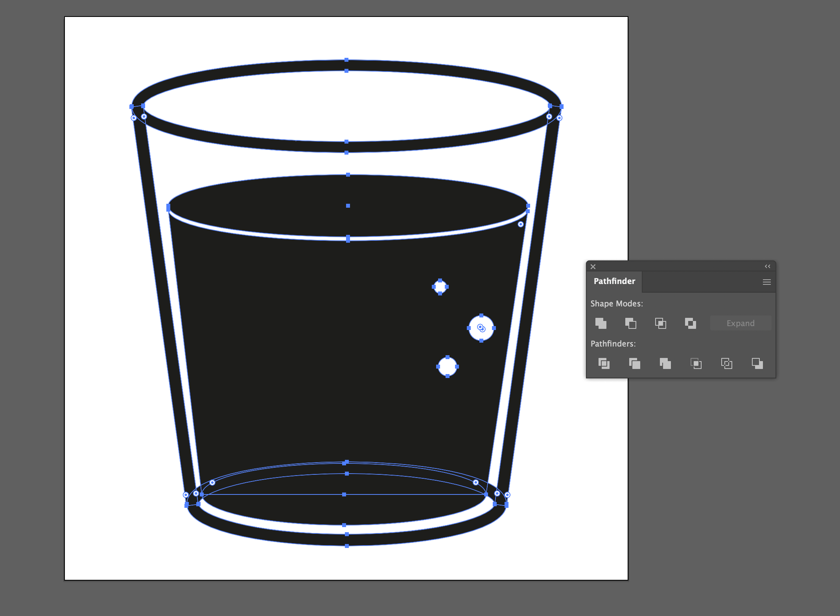Click the bottom anchor point of glass base

pos(347,546)
